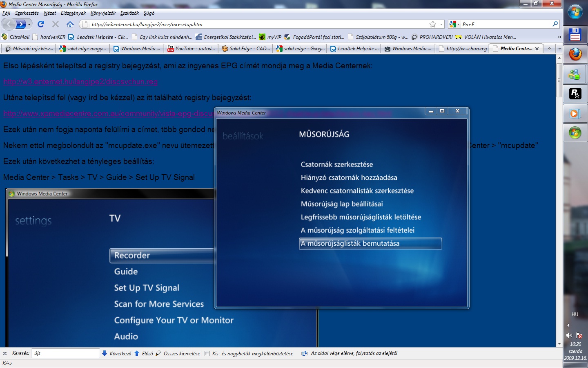Click the search magnifier icon
Viewport: 588px width, 368px height.
[x=555, y=24]
